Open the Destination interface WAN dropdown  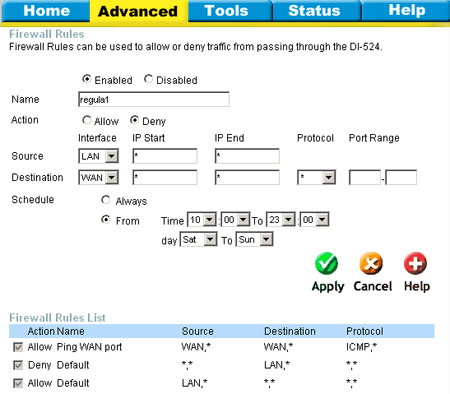(98, 178)
